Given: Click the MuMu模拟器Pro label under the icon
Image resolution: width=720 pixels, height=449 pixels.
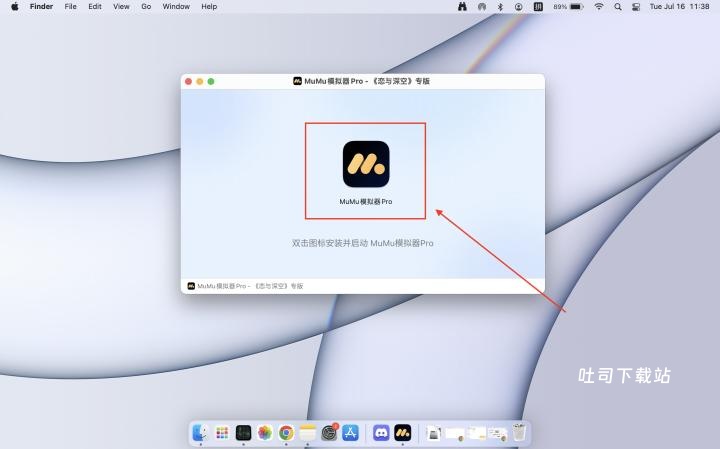Looking at the screenshot, I should tap(366, 202).
